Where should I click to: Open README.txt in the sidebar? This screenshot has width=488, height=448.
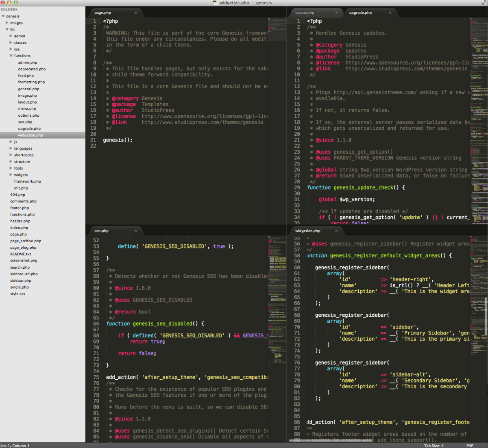20,254
